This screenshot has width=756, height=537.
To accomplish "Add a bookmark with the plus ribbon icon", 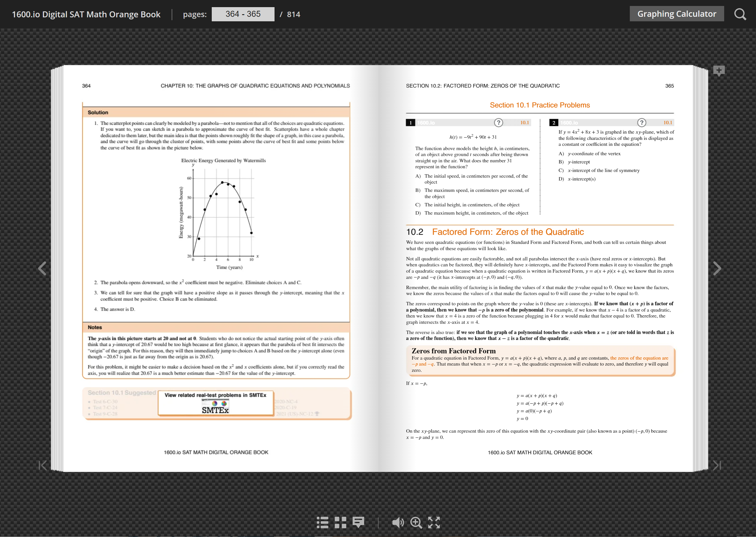I will tap(719, 71).
